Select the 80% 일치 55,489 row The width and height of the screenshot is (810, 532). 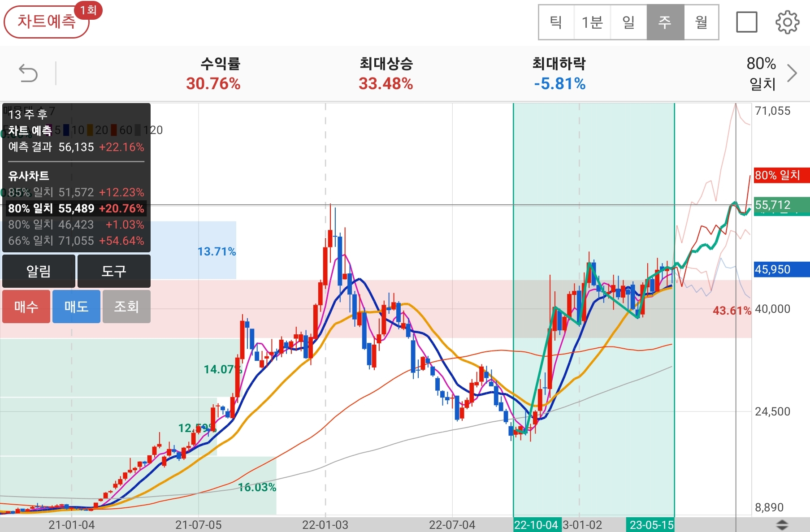click(x=76, y=208)
